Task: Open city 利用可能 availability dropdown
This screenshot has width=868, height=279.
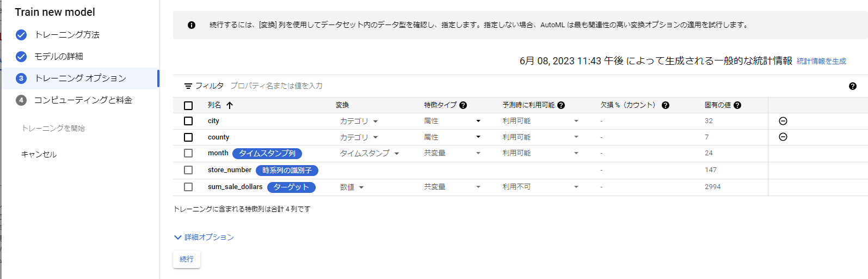Action: [541, 121]
